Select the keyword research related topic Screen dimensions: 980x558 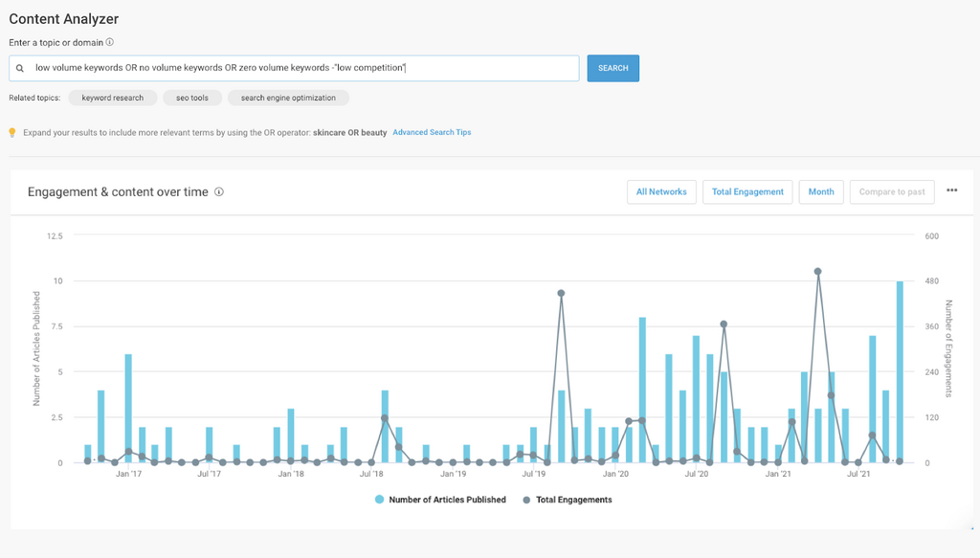tap(113, 98)
